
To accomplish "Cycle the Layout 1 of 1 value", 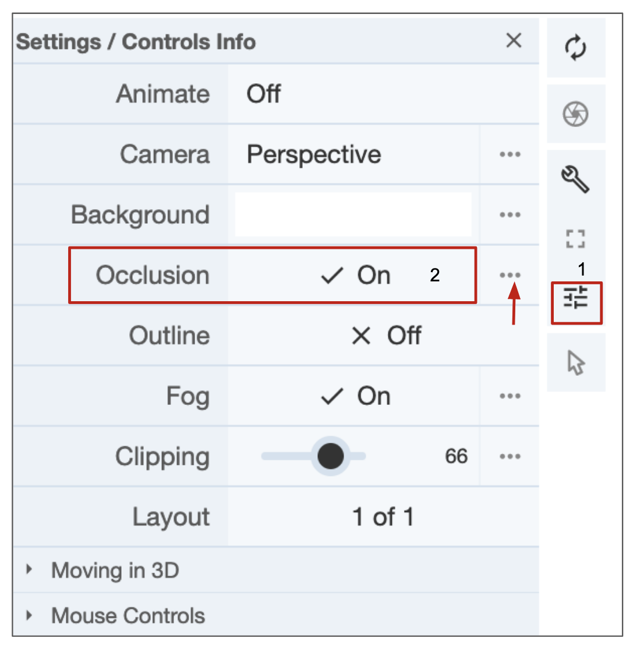I will (x=383, y=517).
